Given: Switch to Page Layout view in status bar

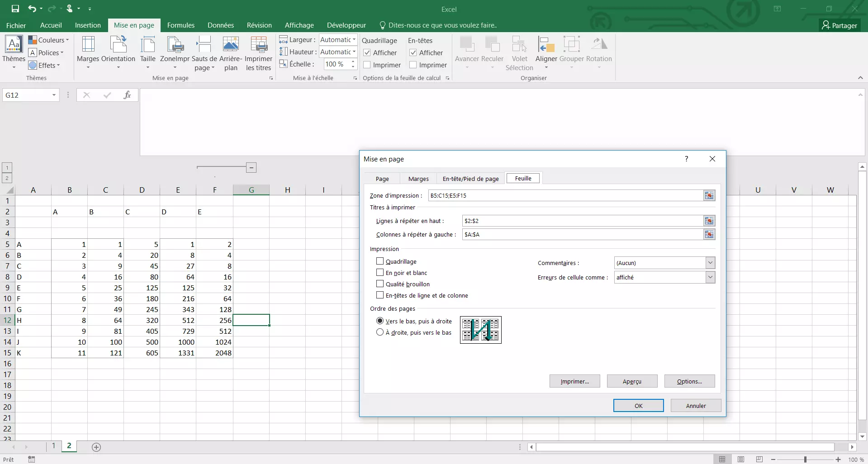Looking at the screenshot, I should (x=740, y=459).
